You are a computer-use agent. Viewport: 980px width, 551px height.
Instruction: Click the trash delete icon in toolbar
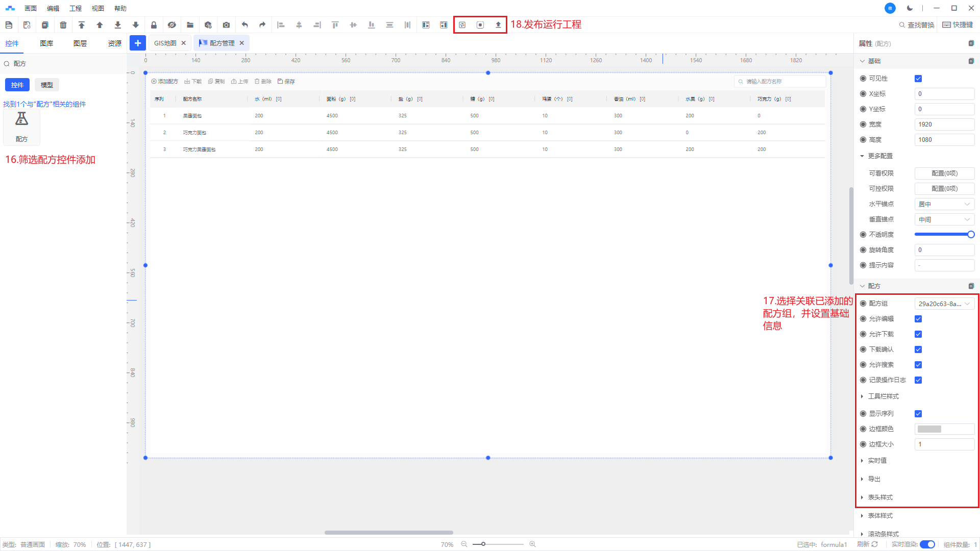click(x=63, y=25)
